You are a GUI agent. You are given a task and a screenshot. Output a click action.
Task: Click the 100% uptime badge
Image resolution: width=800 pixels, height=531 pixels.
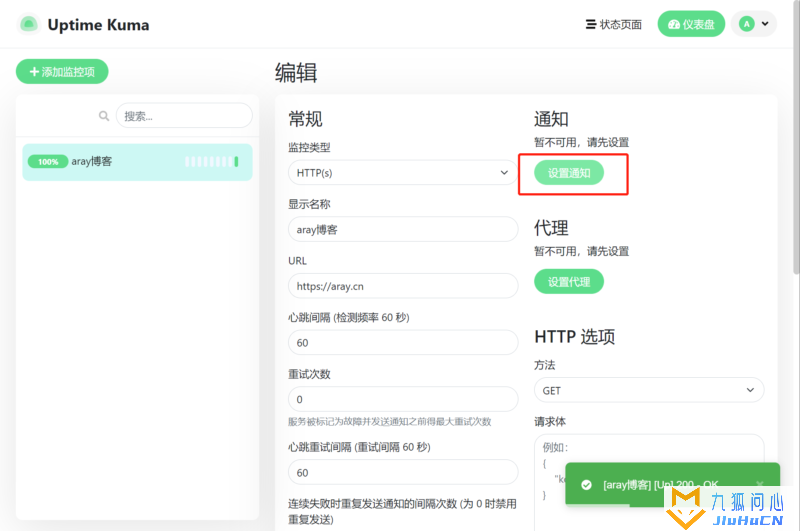(47, 162)
